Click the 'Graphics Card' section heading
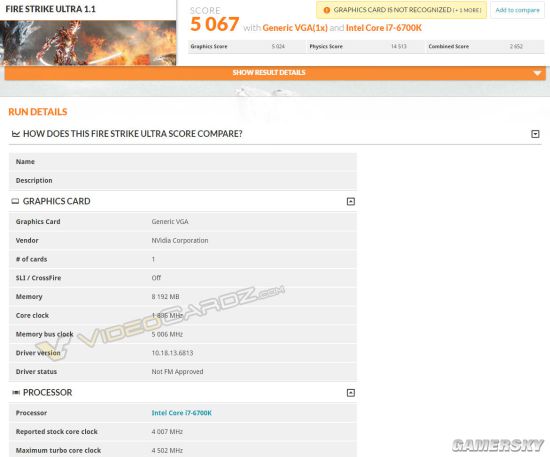 [x=56, y=201]
